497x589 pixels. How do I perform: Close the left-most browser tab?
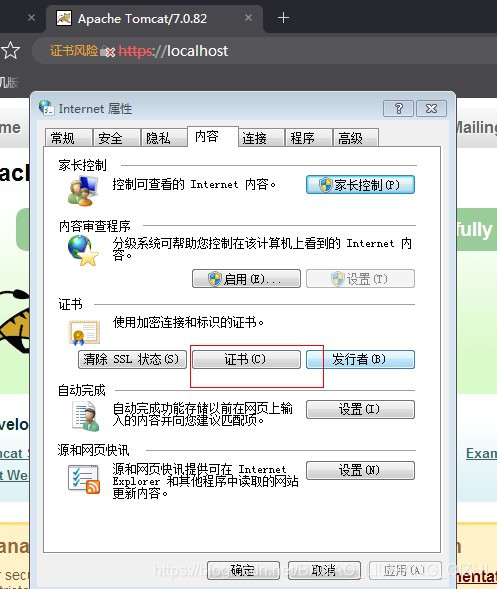click(x=32, y=18)
